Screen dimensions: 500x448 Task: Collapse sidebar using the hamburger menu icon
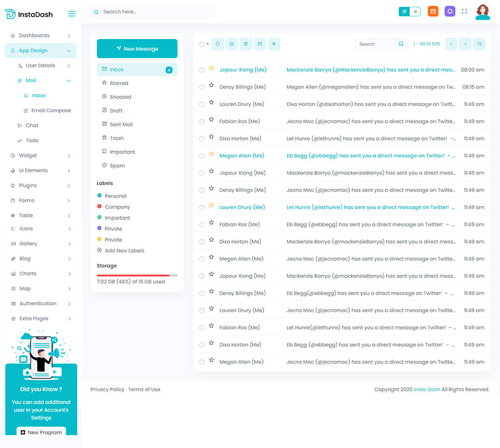click(72, 14)
